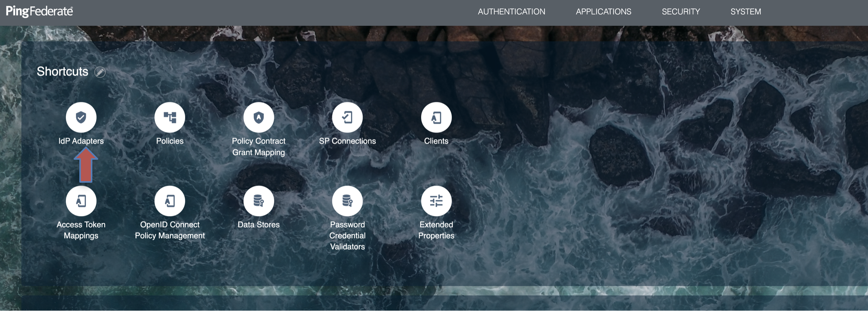Open the SP Connections shortcut icon
The height and width of the screenshot is (311, 868).
pos(347,117)
